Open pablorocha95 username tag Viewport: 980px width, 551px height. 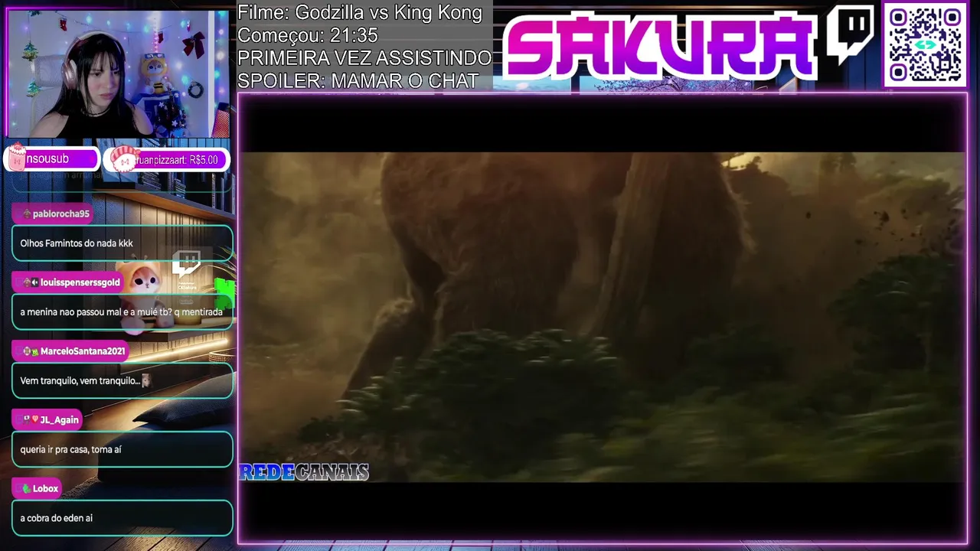coord(53,214)
